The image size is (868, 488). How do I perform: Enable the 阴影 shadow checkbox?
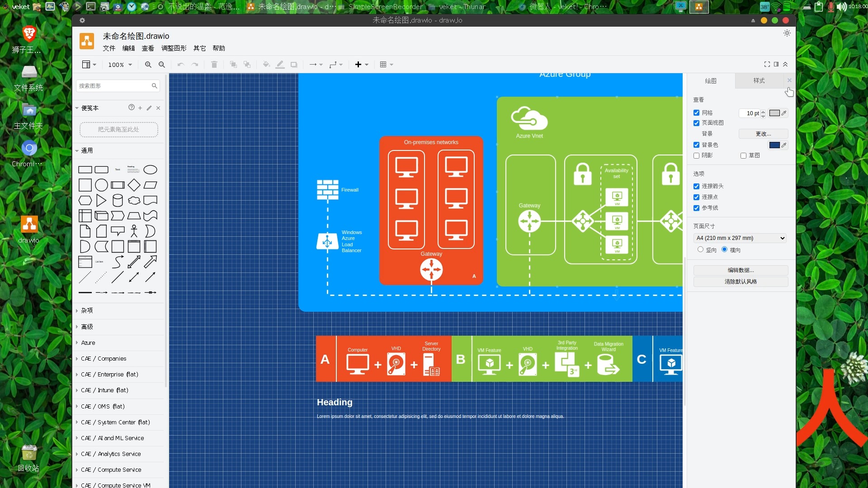(696, 156)
